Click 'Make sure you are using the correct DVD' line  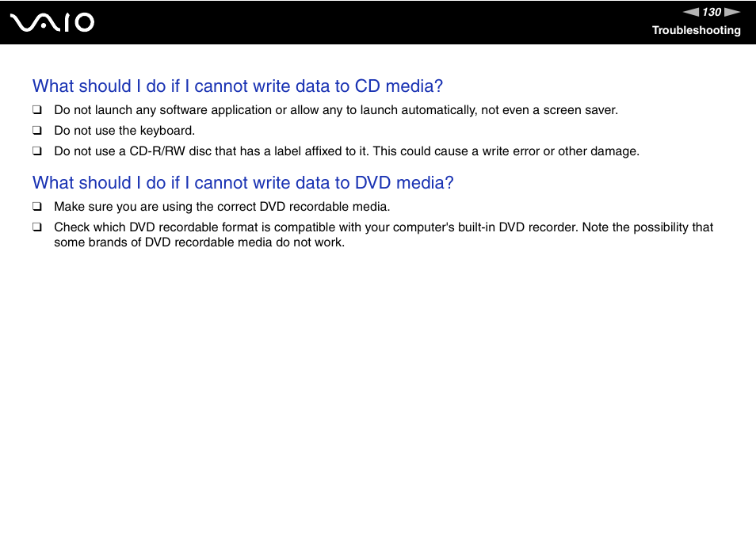tap(222, 207)
